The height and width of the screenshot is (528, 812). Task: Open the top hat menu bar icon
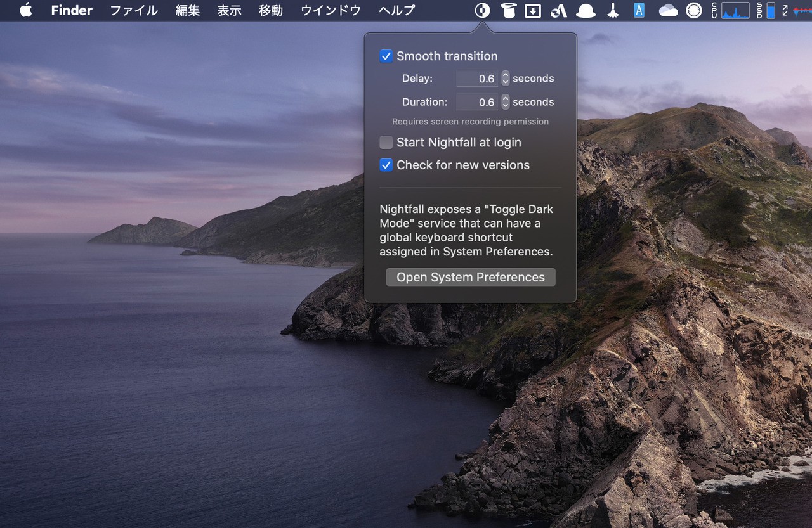[507, 10]
